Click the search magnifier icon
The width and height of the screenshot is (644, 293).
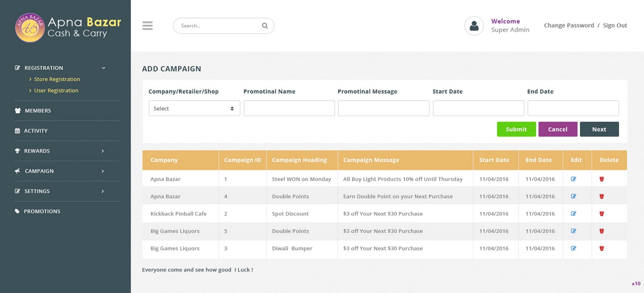coord(265,26)
